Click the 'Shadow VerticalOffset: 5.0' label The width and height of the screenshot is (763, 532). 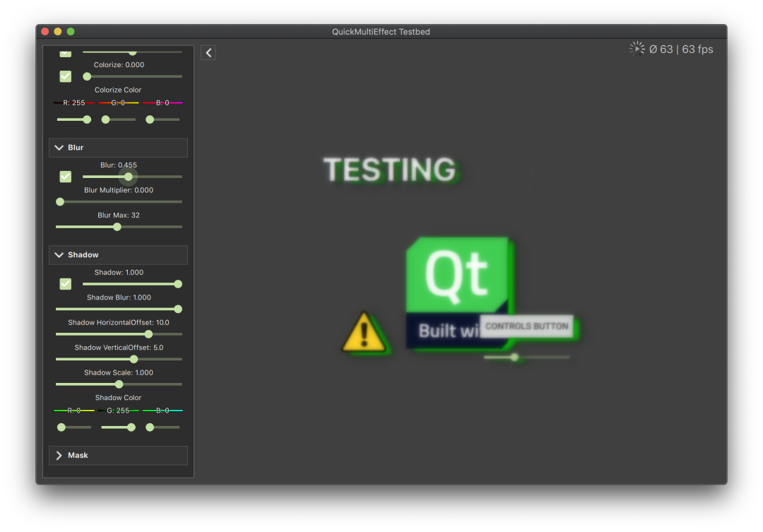tap(119, 348)
